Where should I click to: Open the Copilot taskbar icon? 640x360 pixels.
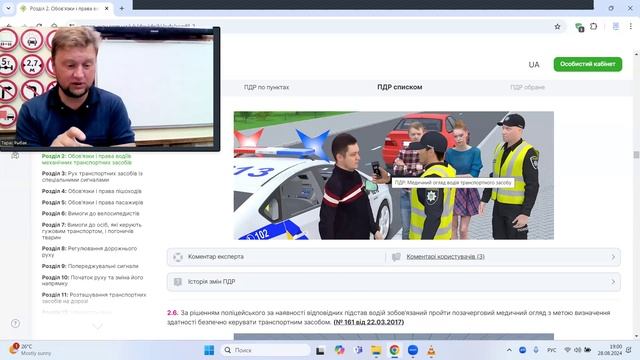click(339, 350)
